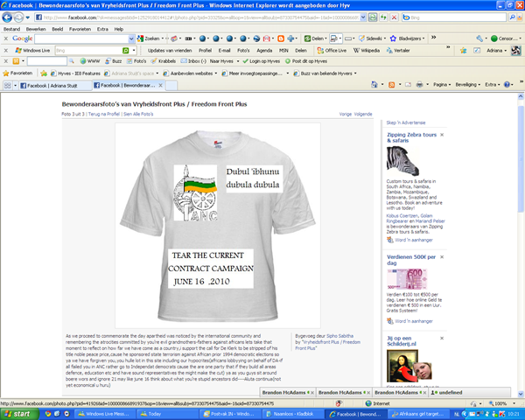The height and width of the screenshot is (420, 525).
Task: Open Krabbels in the Hyves toolbar
Action: (x=163, y=61)
